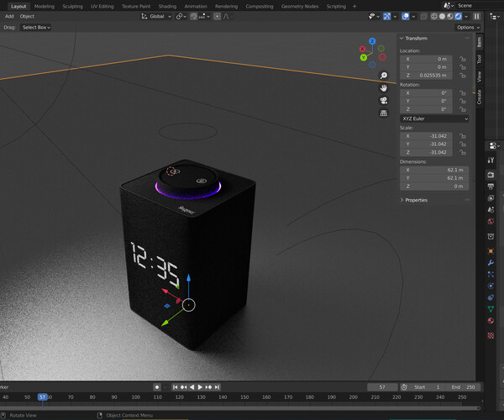This screenshot has width=504, height=420.
Task: Switch to the Sculpting workspace tab
Action: pos(72,7)
